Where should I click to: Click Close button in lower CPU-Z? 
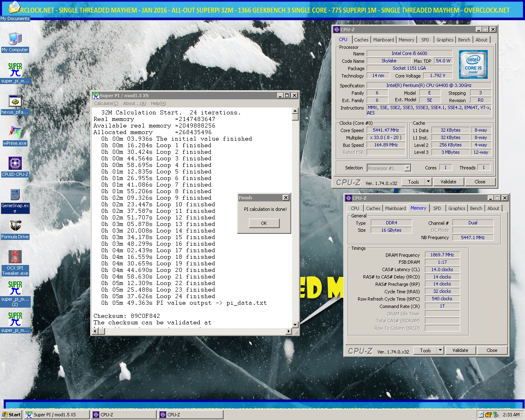pyautogui.click(x=492, y=350)
